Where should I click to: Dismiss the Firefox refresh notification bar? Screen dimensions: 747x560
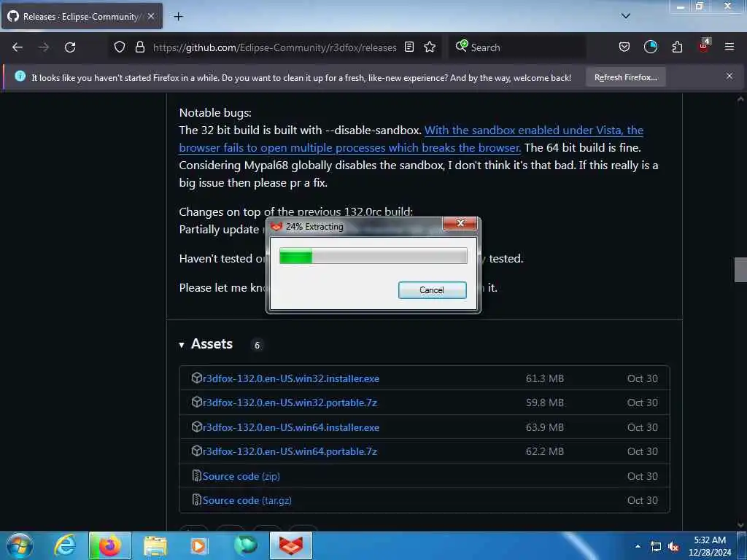pyautogui.click(x=729, y=76)
